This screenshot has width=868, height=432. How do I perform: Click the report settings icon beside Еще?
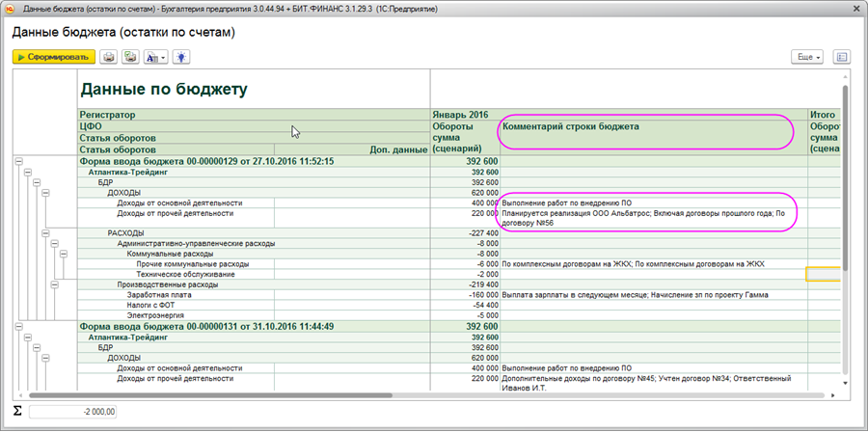[842, 57]
